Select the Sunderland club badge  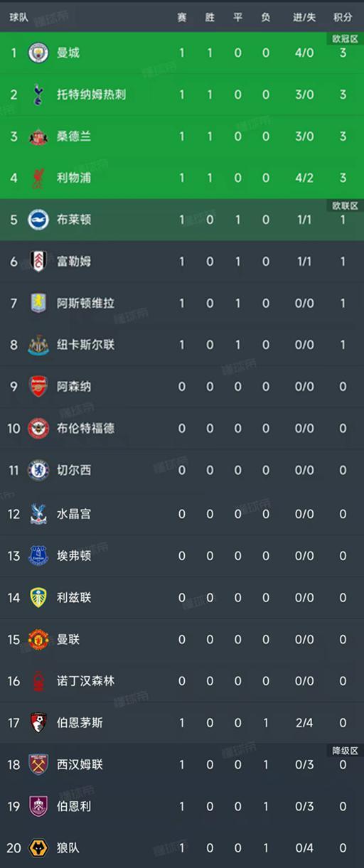(x=38, y=136)
